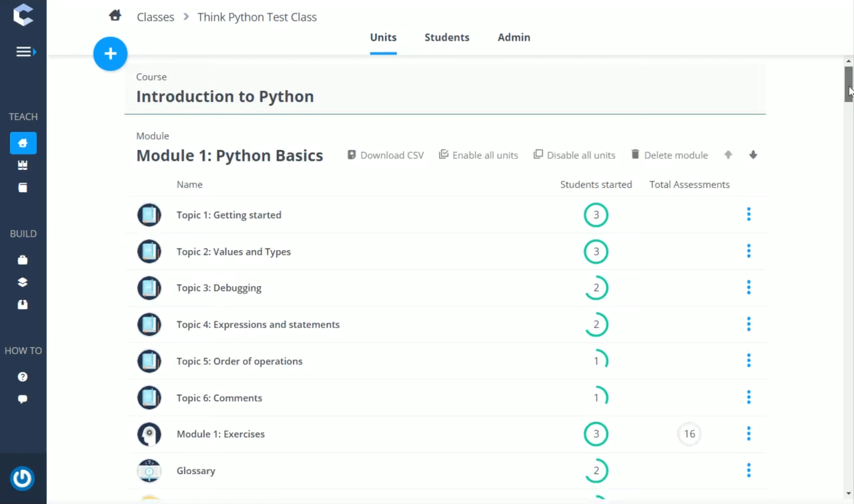Click the vertical scrollbar thumb
Screen dimensions: 854x504
849,84
